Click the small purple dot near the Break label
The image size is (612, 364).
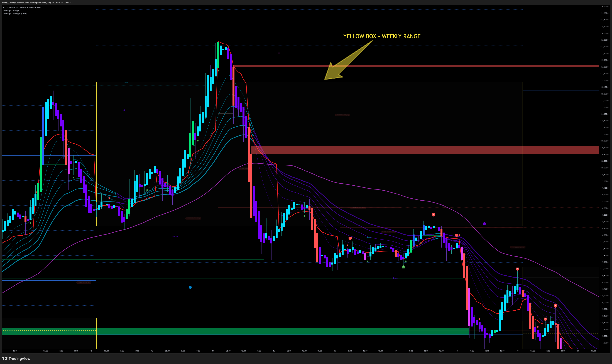124,110
